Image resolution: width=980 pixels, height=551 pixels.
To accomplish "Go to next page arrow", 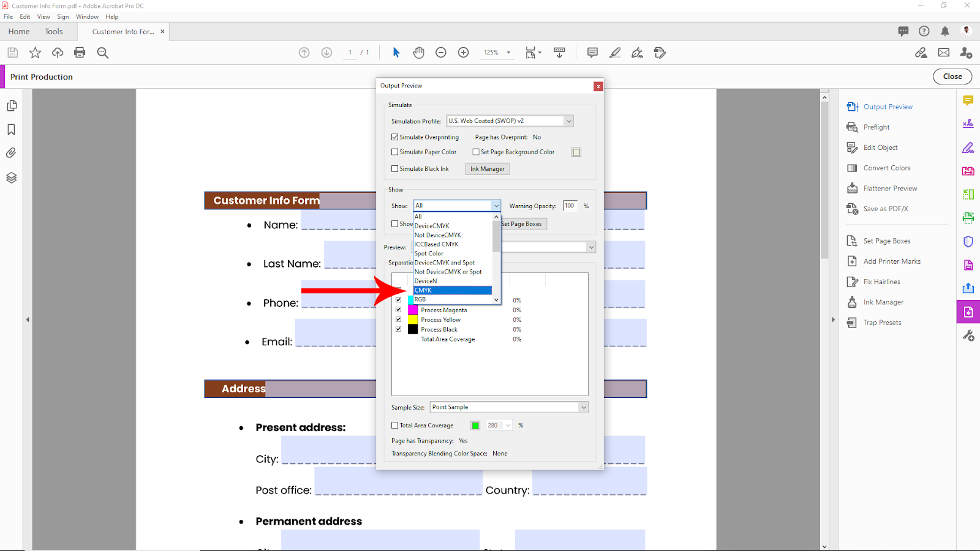I will [326, 53].
